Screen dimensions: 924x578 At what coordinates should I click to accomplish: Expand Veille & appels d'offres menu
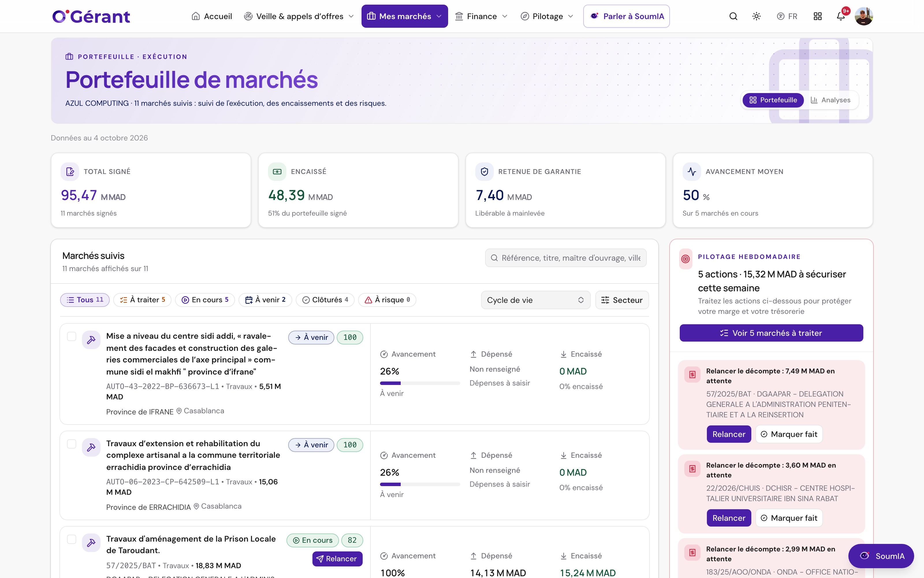click(x=299, y=16)
